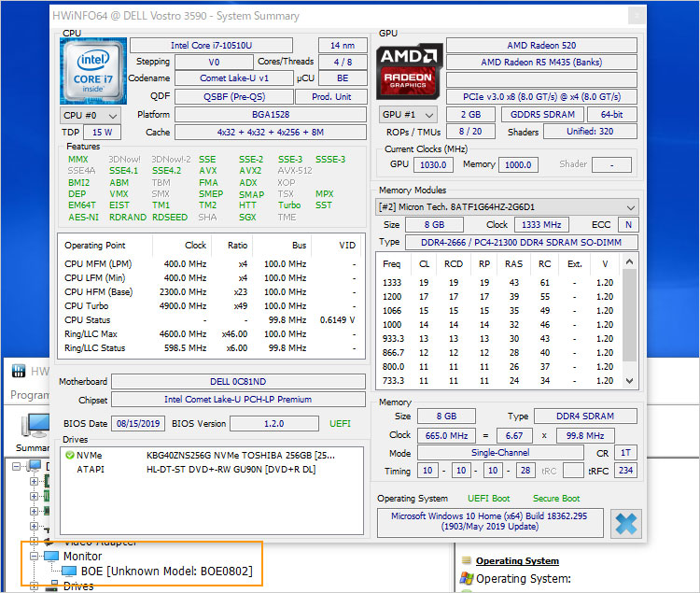Click the tRFC value 234
This screenshot has width=700, height=593.
pyautogui.click(x=625, y=471)
